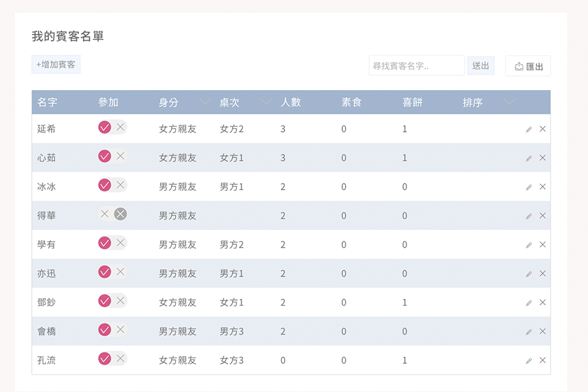The height and width of the screenshot is (392, 588).
Task: Click the 匯出 export button
Action: (528, 66)
